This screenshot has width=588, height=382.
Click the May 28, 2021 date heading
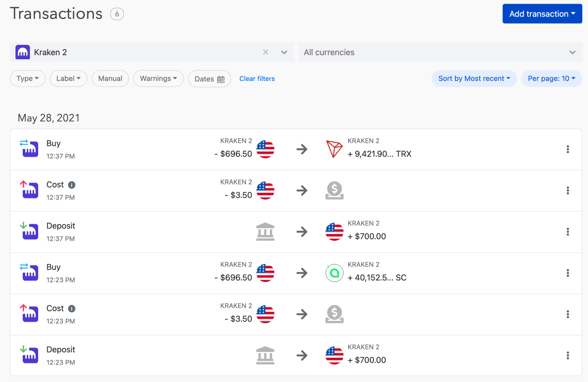click(x=49, y=118)
